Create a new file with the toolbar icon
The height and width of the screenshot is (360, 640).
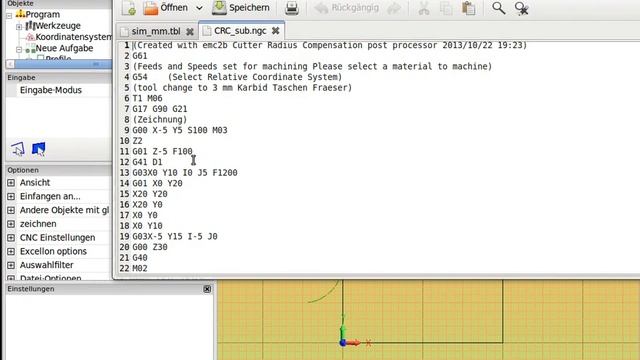tap(129, 8)
